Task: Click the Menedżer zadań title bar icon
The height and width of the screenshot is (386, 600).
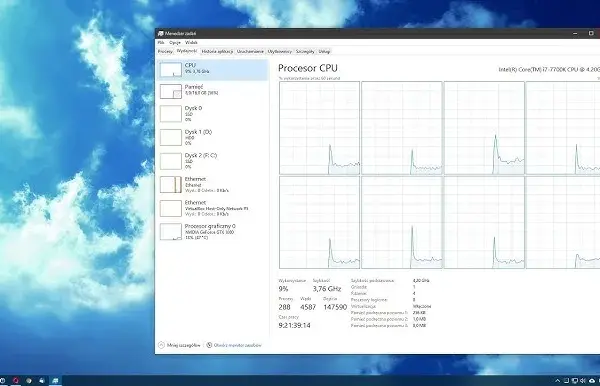Action: point(161,33)
